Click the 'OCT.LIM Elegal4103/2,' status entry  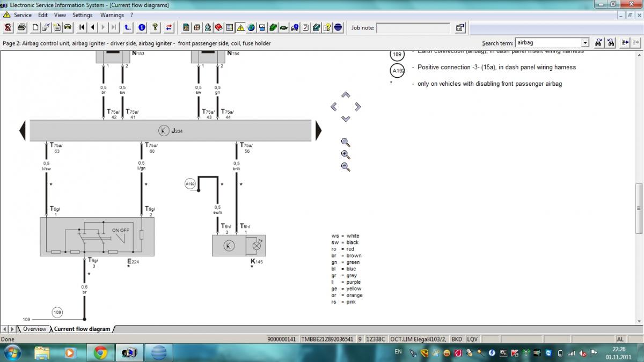click(x=417, y=339)
